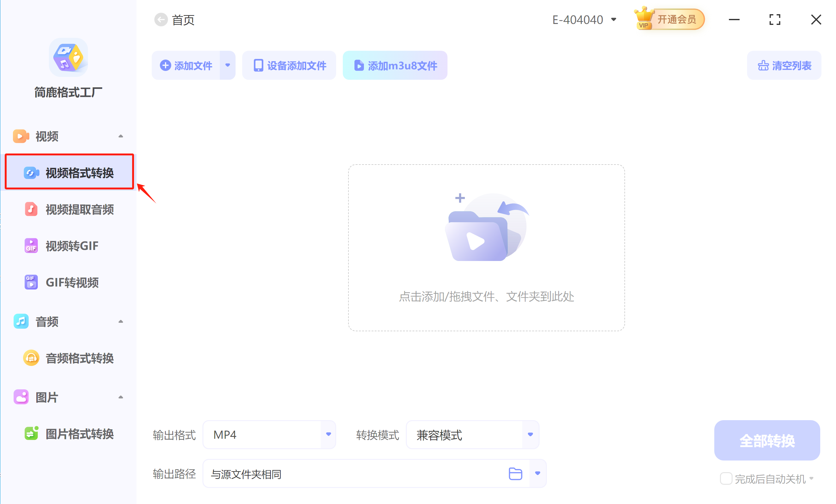Collapse the 音频 sidebar section
836x504 pixels.
pos(120,321)
